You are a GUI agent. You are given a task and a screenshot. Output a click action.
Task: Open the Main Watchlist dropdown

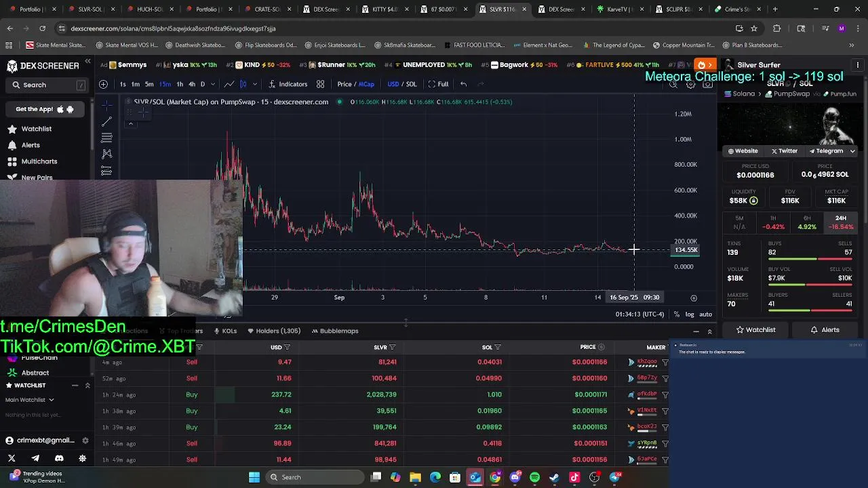pyautogui.click(x=30, y=400)
